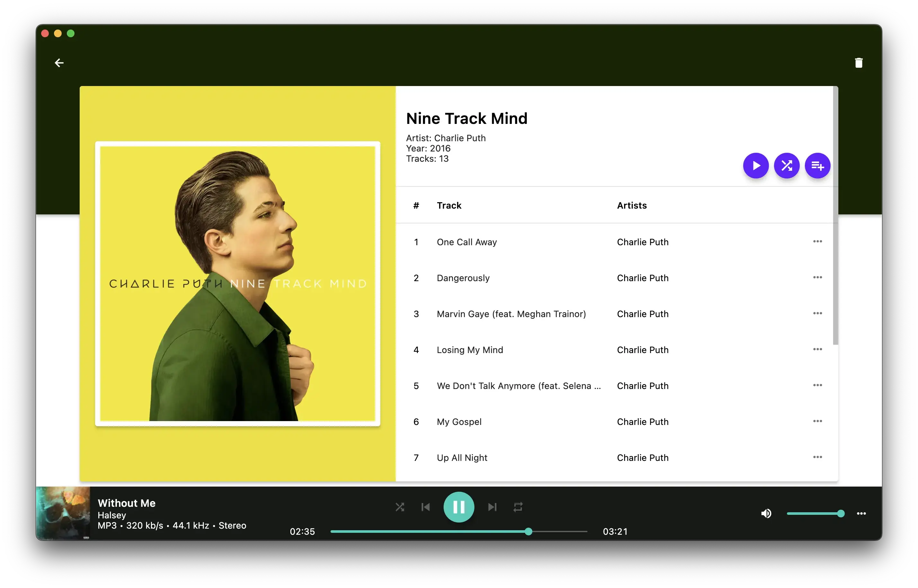Open options menu for One Call Away
The height and width of the screenshot is (588, 918).
click(817, 241)
